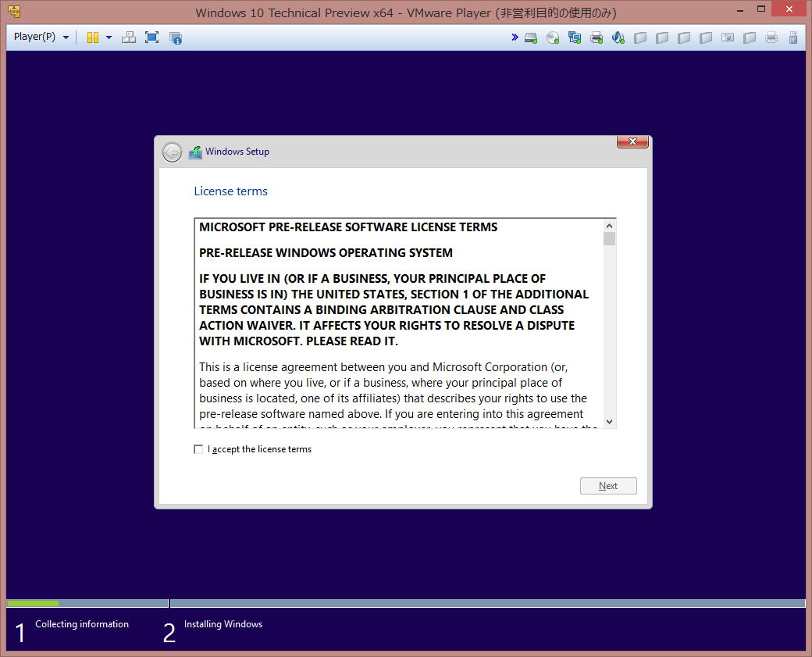
Task: Minimize the VMware Player window
Action: tap(740, 10)
